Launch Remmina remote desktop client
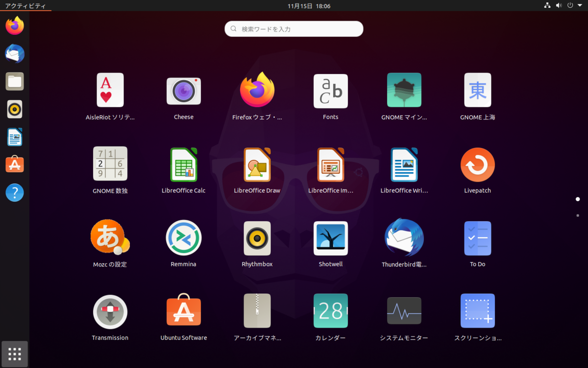This screenshot has height=368, width=588. point(184,237)
